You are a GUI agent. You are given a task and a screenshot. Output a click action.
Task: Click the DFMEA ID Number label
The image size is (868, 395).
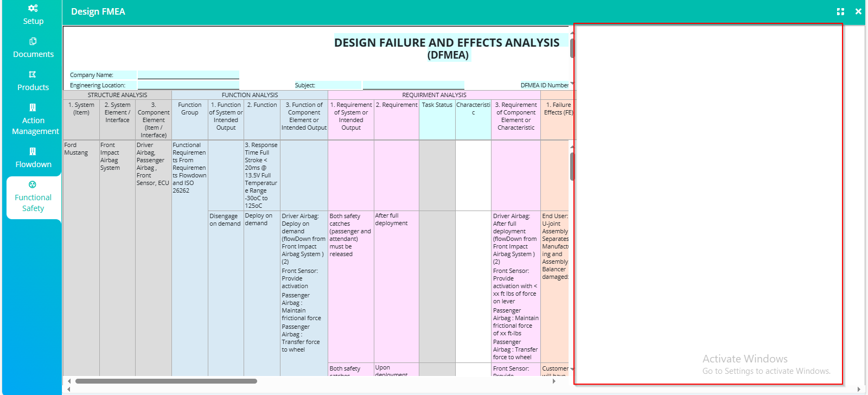coord(544,85)
